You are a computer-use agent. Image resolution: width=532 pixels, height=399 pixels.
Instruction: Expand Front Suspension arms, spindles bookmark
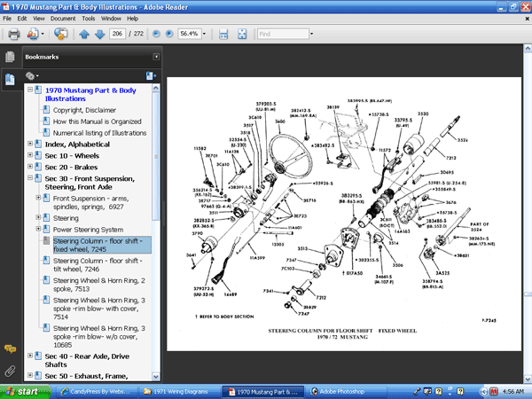[x=38, y=198]
